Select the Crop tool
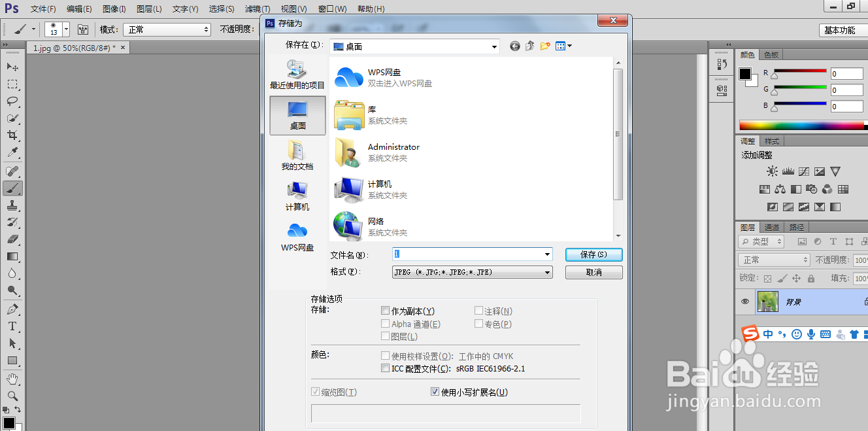 pyautogui.click(x=13, y=136)
